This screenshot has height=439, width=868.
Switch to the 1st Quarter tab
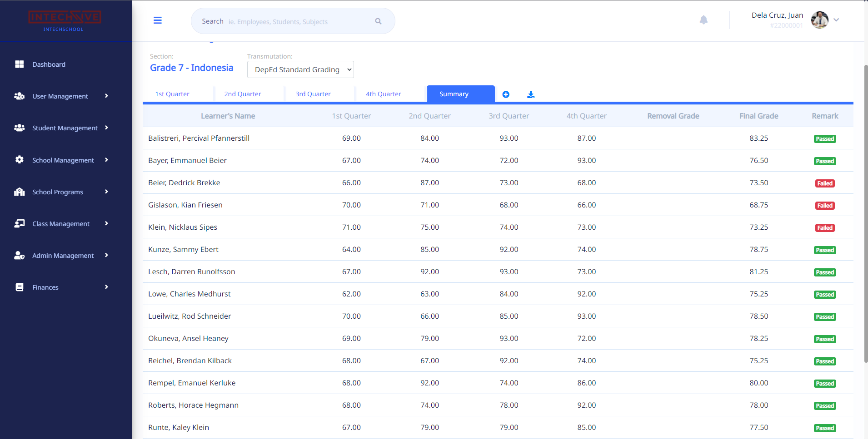coord(172,94)
